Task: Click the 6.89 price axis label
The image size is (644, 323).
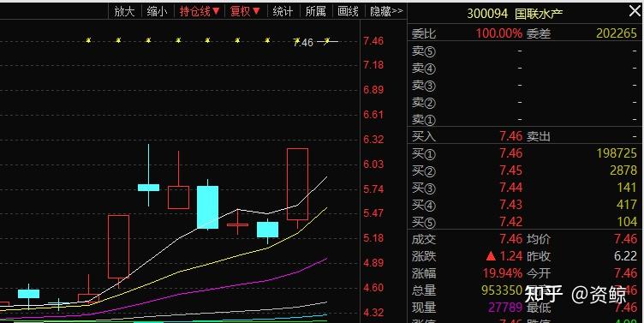Action: [373, 90]
